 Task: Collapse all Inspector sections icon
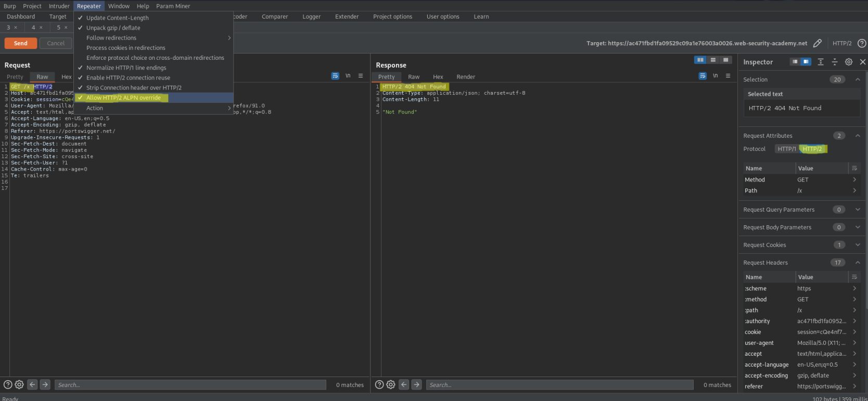pos(835,62)
